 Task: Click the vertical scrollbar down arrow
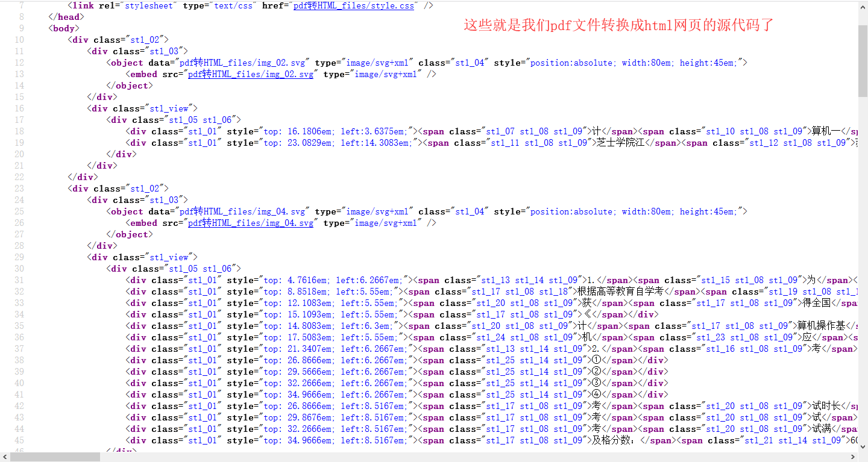tap(863, 447)
